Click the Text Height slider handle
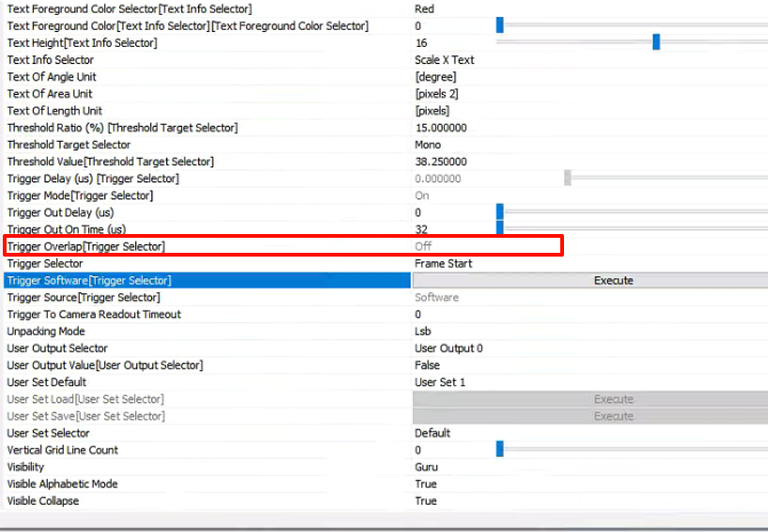Screen dimensions: 768x532 click(656, 42)
